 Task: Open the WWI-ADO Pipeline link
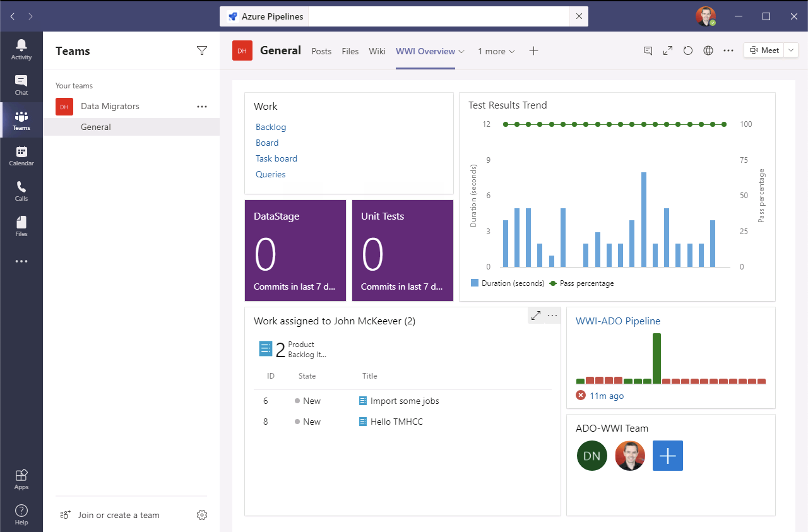(x=617, y=321)
